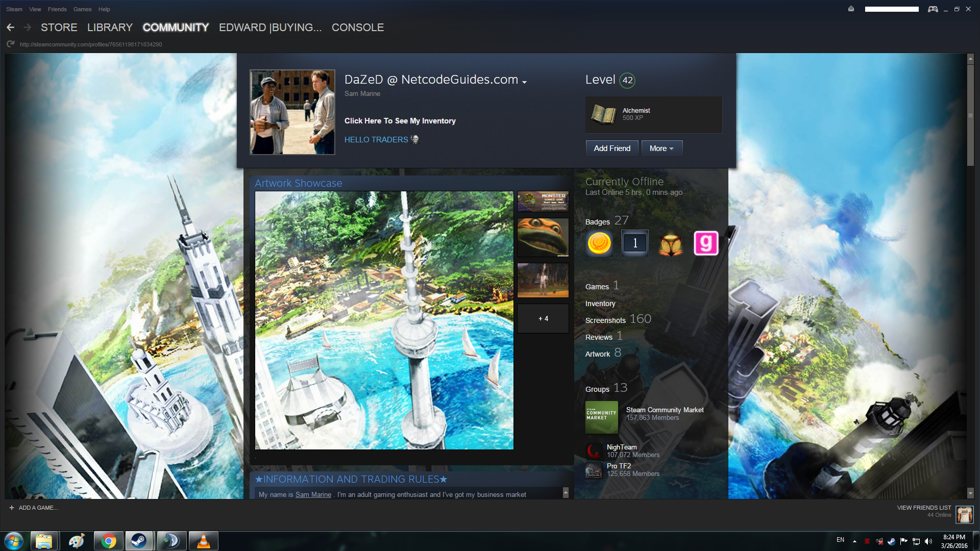Image resolution: width=980 pixels, height=551 pixels.
Task: Show the +4 more artwork items
Action: click(x=543, y=318)
